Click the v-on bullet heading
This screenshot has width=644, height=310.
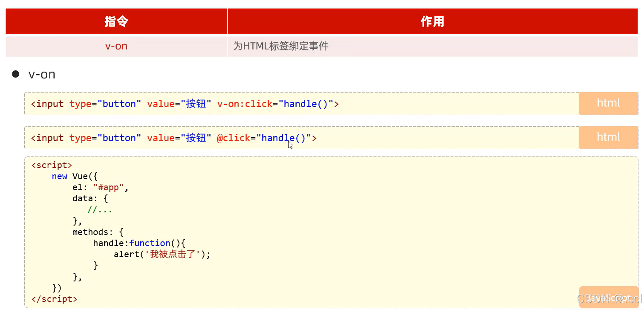pyautogui.click(x=42, y=74)
